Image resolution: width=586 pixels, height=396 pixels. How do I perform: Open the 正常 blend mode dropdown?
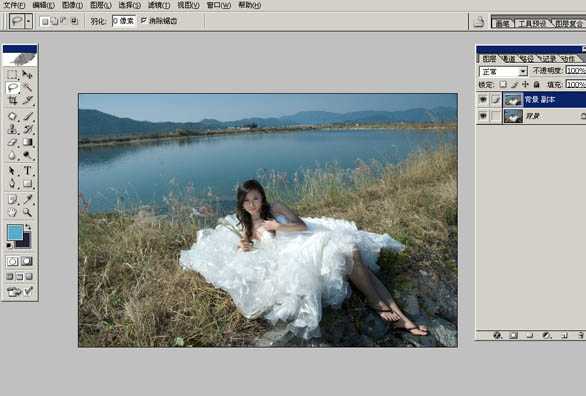coord(503,71)
